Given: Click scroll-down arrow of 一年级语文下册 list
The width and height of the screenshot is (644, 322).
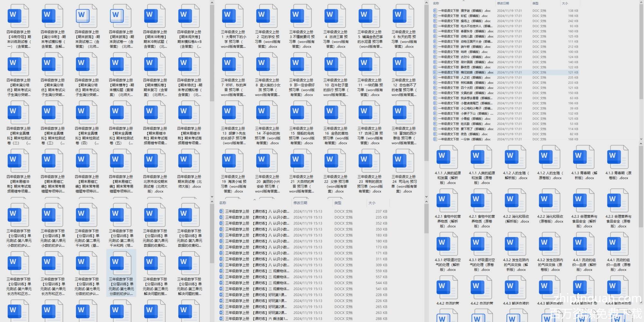Looking at the screenshot, I should tap(641, 139).
